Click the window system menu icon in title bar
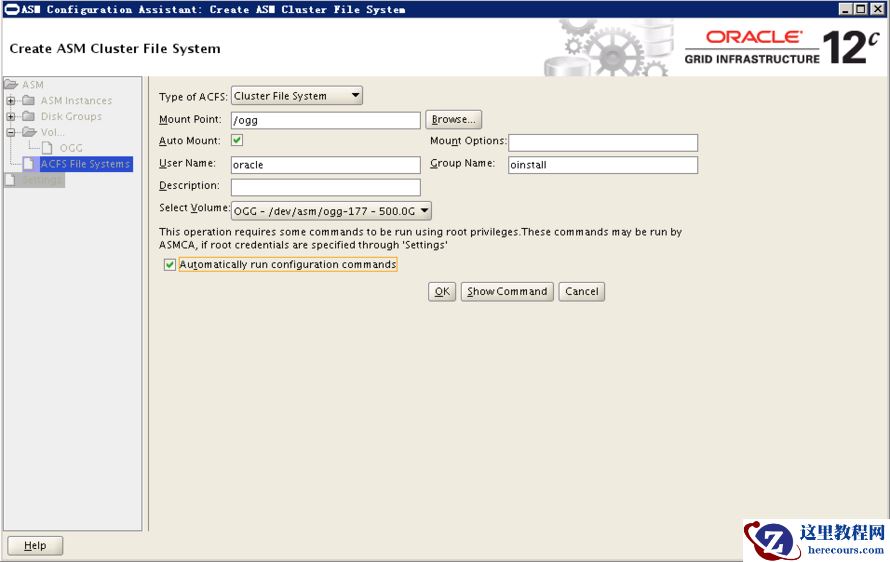 point(11,9)
